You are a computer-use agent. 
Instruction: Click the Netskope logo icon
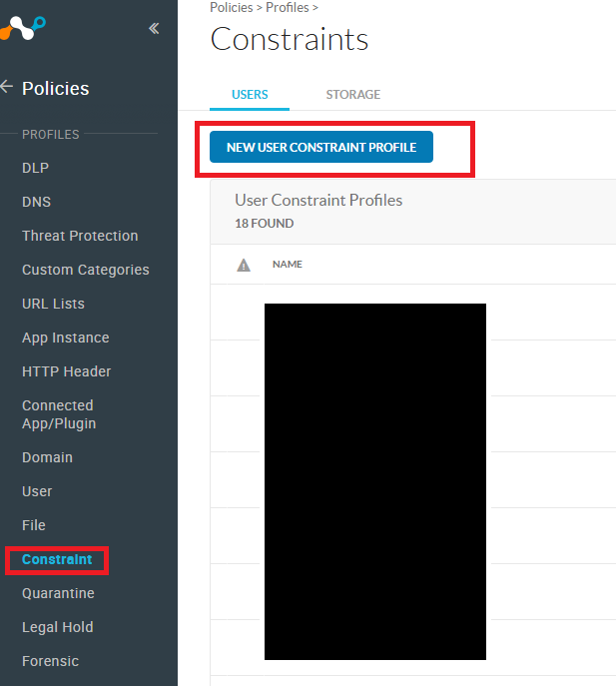coord(22,28)
